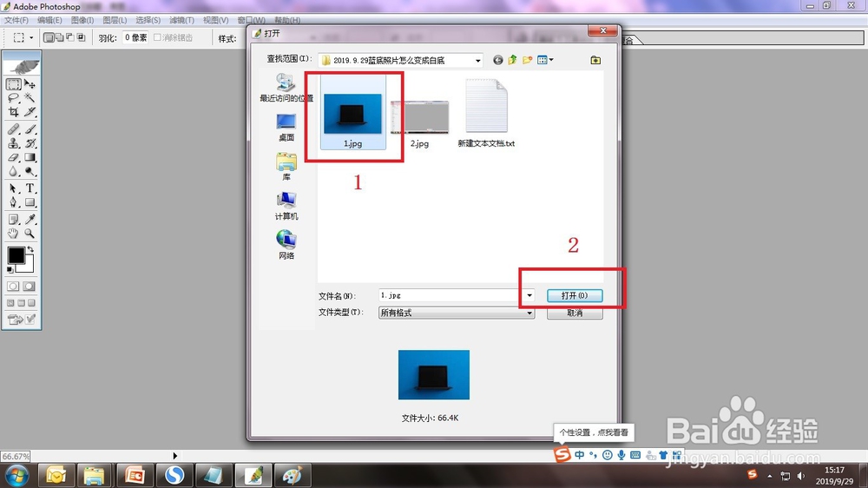Expand the 查找范围 folder dropdown
The image size is (868, 488).
point(477,61)
